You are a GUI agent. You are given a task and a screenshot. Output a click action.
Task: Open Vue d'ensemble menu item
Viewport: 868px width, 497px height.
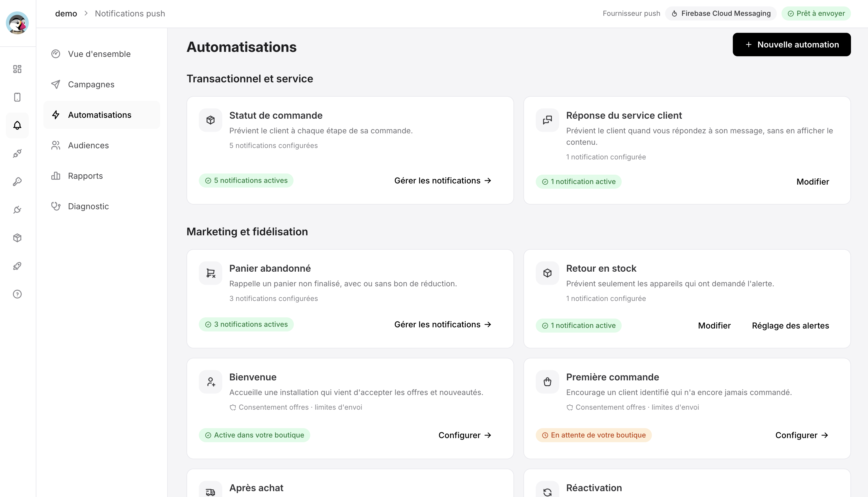click(101, 54)
